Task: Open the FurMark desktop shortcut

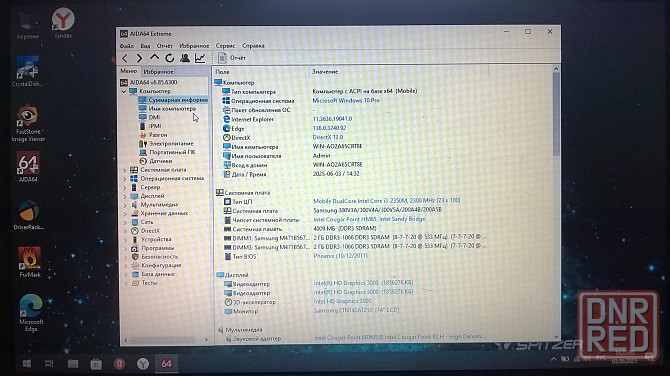Action: [29, 262]
